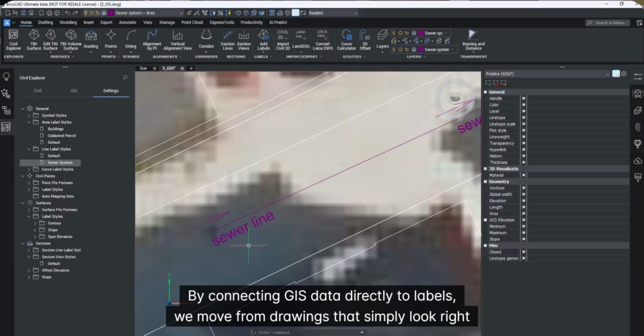Toggle the Global width property checkbox
644x336 pixels.
pos(524,194)
